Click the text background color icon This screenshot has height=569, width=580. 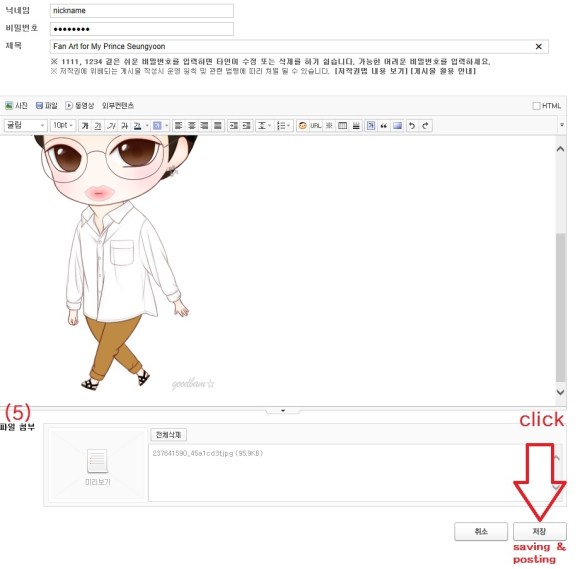[157, 126]
